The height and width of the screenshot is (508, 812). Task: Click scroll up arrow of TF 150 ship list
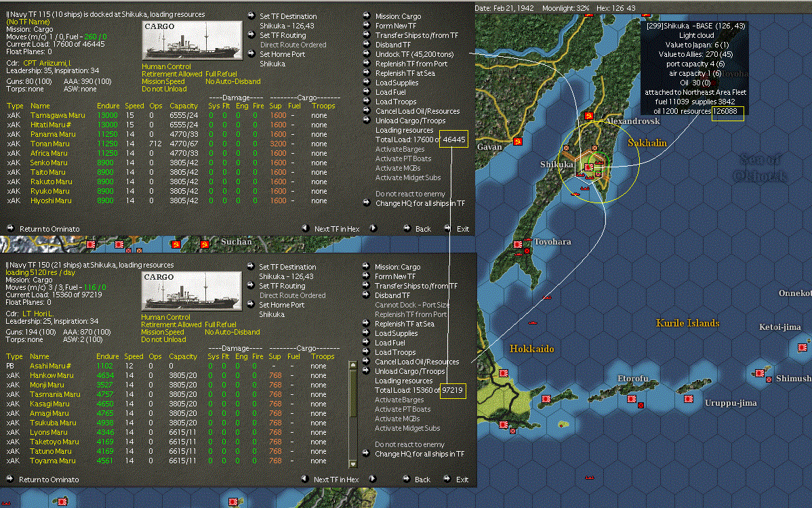click(353, 365)
